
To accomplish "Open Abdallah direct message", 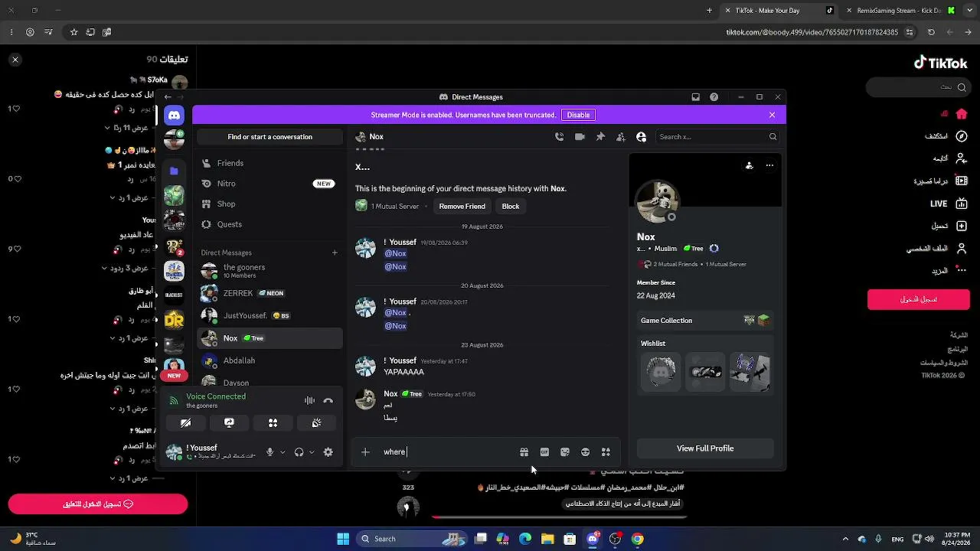I will 269,360.
